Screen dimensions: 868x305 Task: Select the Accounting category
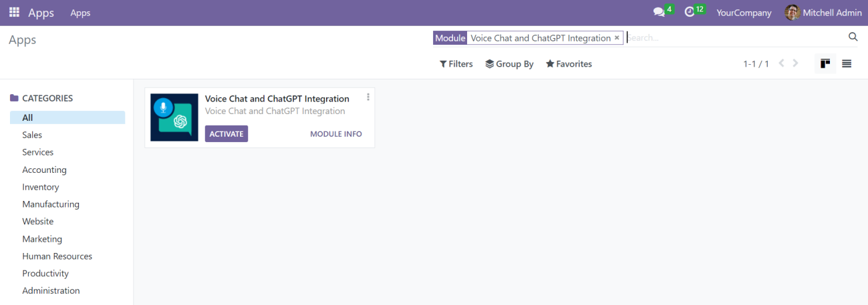click(x=44, y=170)
